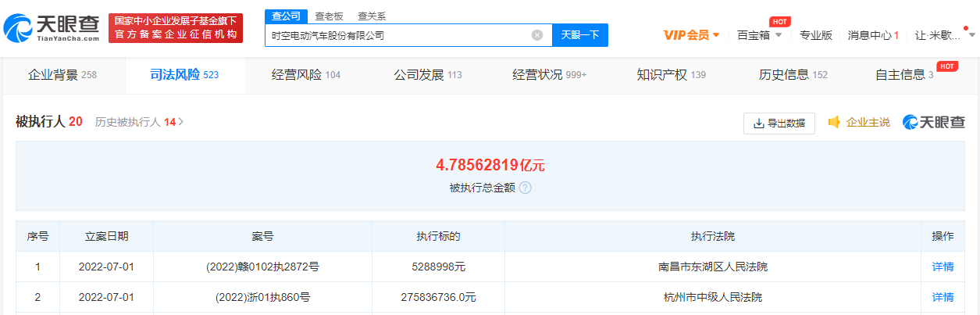The image size is (980, 315).
Task: Open the 企业背景 tab
Action: [x=62, y=75]
